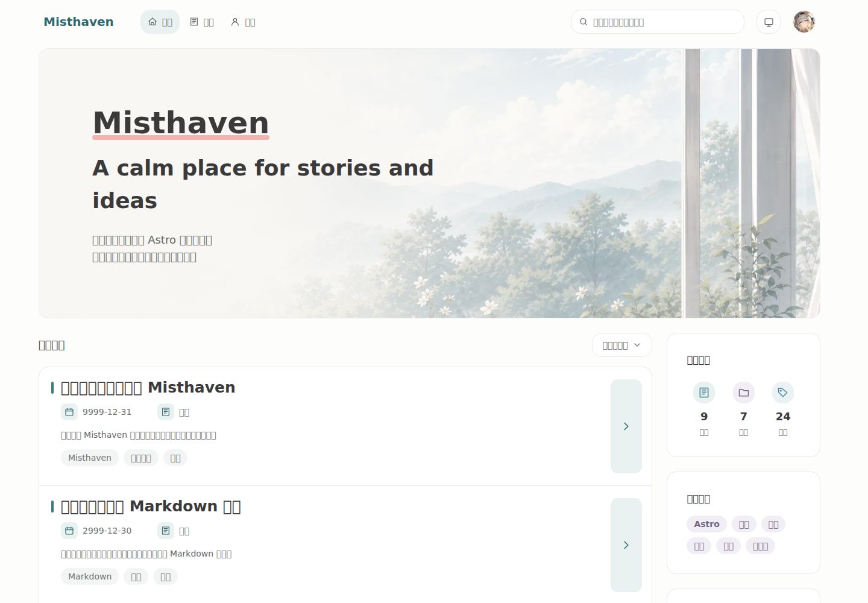Click the date 2999-12-30
Screen dimensions: 868x603
click(107, 531)
